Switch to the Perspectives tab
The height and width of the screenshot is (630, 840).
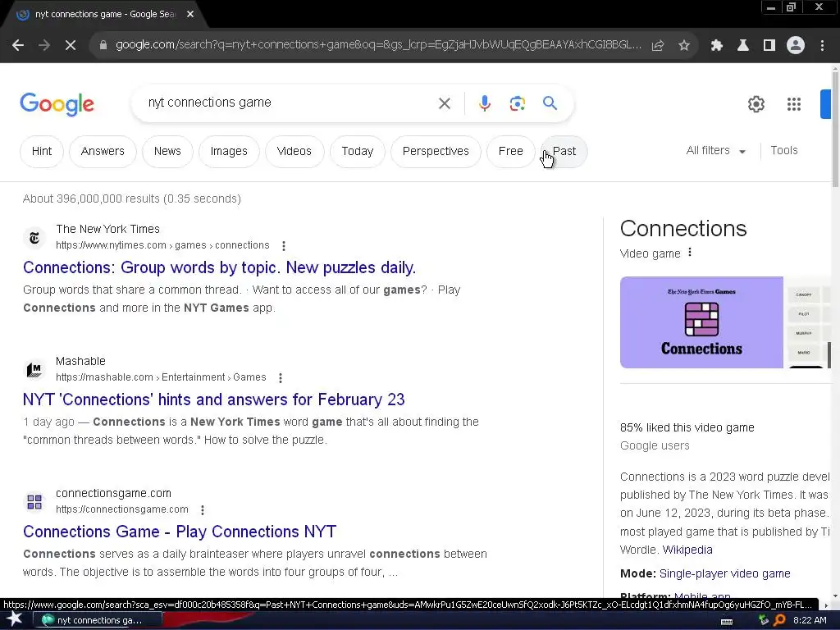pyautogui.click(x=436, y=152)
